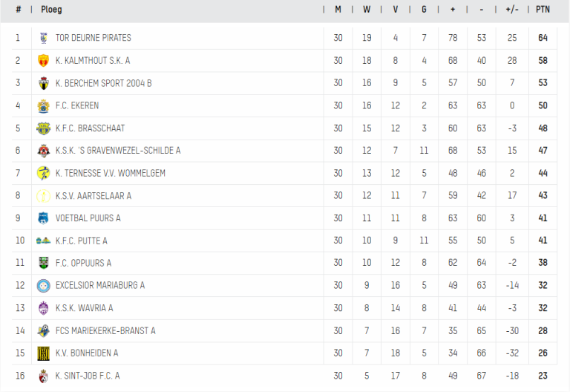This screenshot has height=392, width=570.
Task: Click the K.F.C. Brasschaat emblem
Action: (x=44, y=128)
